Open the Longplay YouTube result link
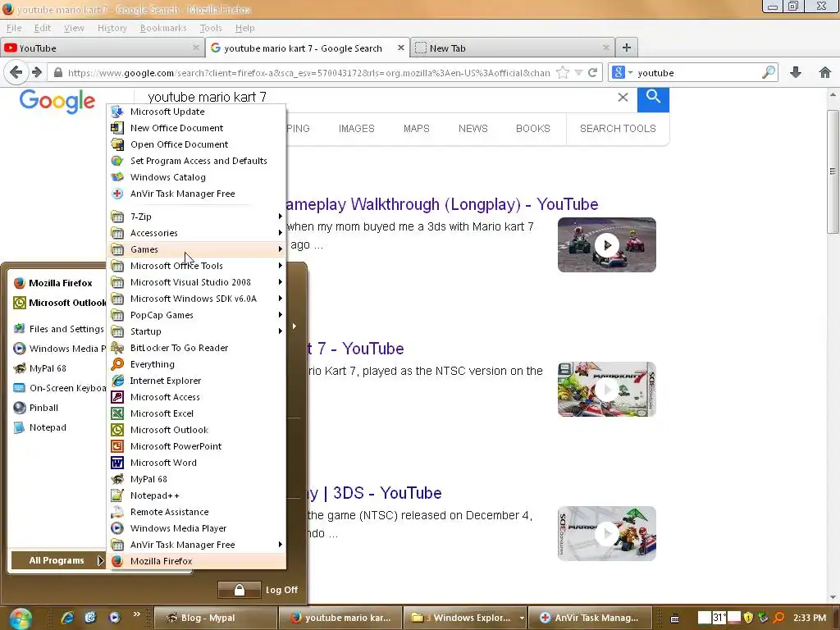Viewport: 840px width, 630px height. point(442,204)
